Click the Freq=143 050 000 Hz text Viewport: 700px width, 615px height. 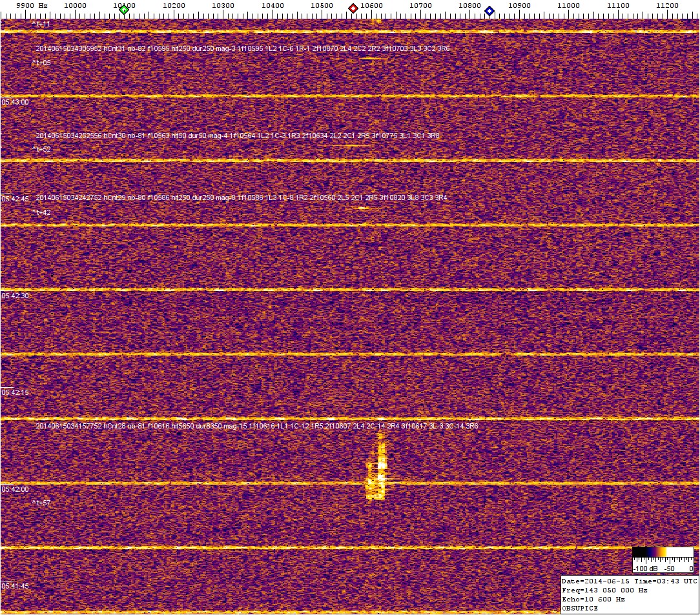[x=604, y=590]
